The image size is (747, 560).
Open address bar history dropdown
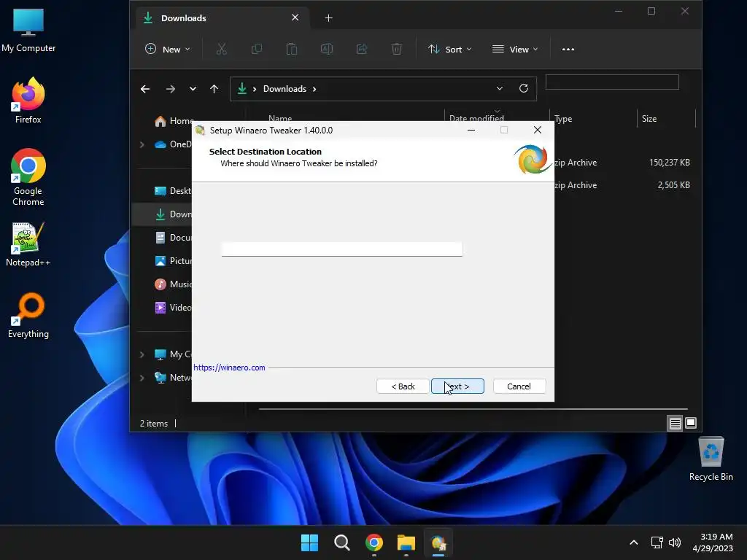coord(499,88)
